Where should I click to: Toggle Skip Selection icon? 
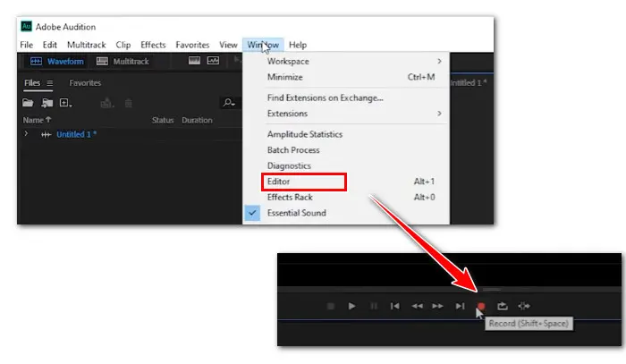click(x=524, y=306)
